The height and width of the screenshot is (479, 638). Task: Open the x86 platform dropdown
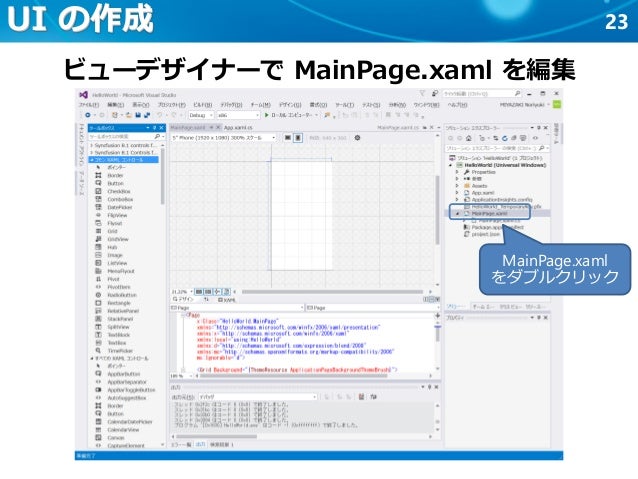(238, 115)
